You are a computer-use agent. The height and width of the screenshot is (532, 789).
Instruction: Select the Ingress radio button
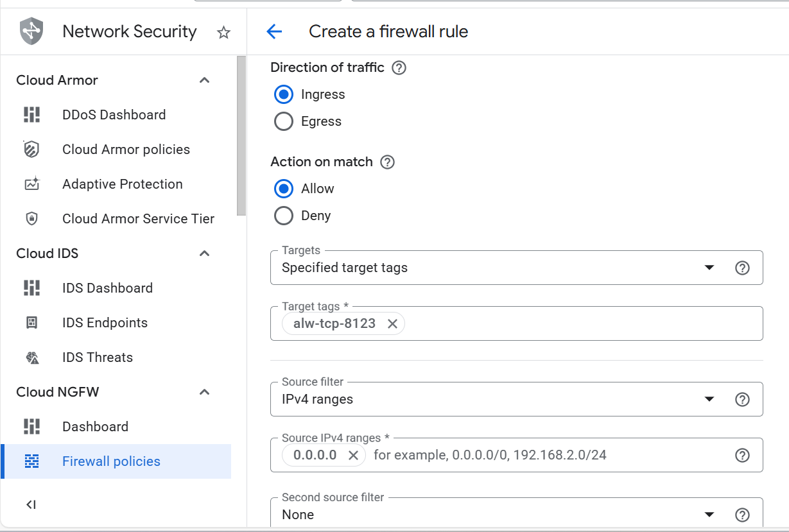click(x=283, y=94)
